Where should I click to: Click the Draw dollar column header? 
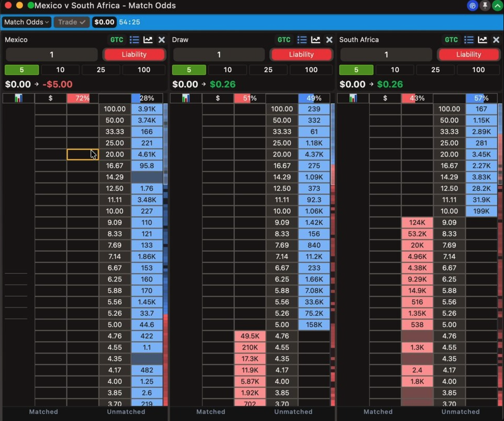[x=217, y=98]
